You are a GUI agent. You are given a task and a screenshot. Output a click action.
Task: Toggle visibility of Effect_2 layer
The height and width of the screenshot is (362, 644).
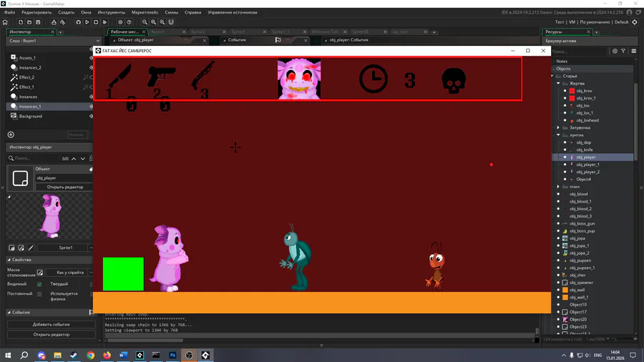(x=91, y=77)
